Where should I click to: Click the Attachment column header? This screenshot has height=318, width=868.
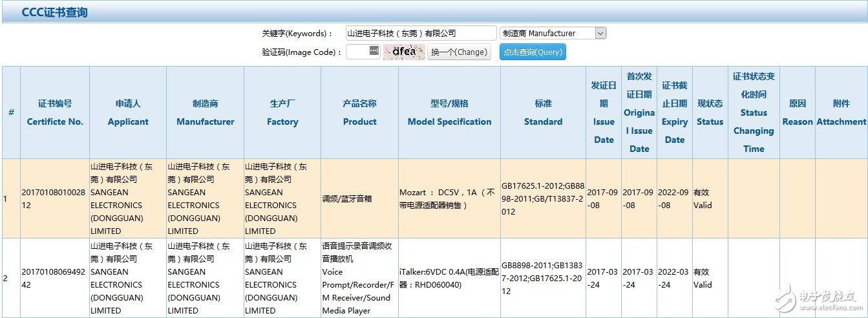(x=841, y=112)
